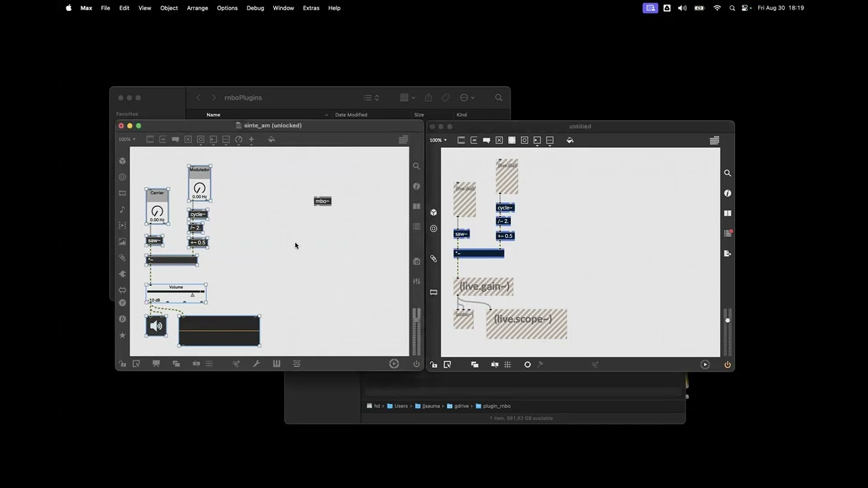Sort by Name column in Finder window
The height and width of the screenshot is (488, 868).
(x=214, y=115)
